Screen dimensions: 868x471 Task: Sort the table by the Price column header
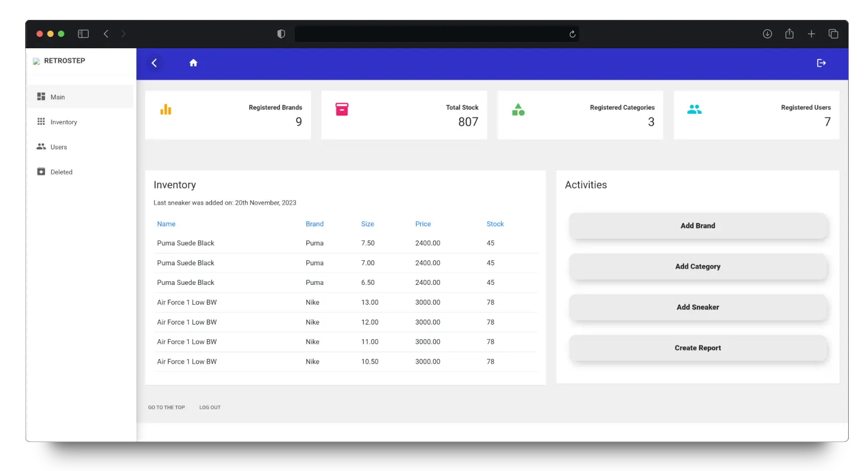(x=422, y=224)
